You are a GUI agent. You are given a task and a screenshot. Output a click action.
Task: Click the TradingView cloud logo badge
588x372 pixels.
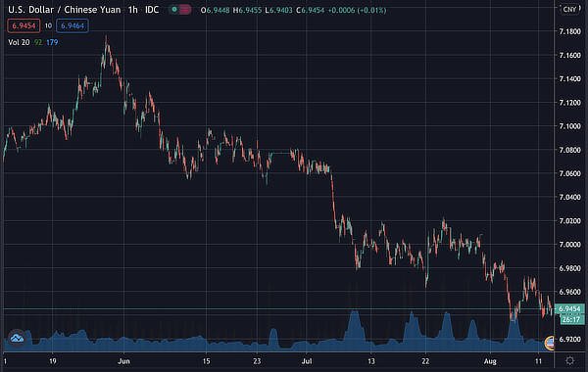tap(18, 338)
